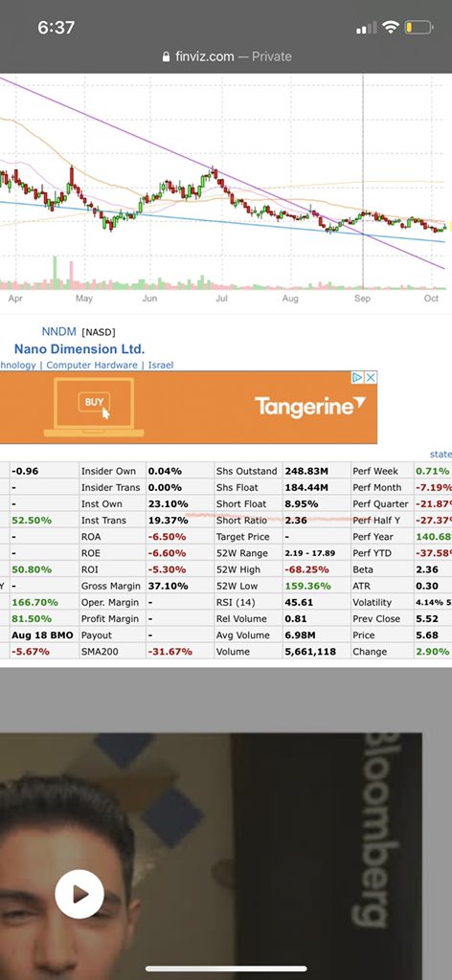The width and height of the screenshot is (452, 980).
Task: Click the 52W Low value 159.36%
Action: coord(307,586)
